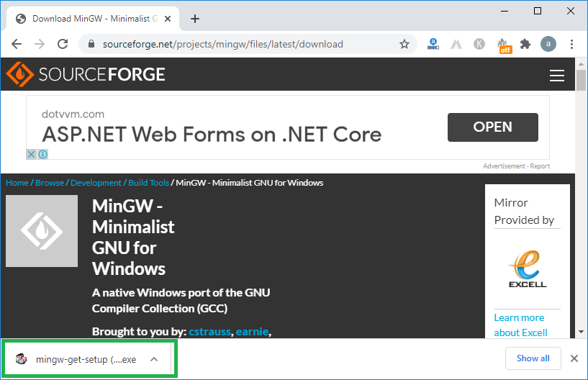
Task: Click the Advertisement - Report link
Action: coord(516,166)
